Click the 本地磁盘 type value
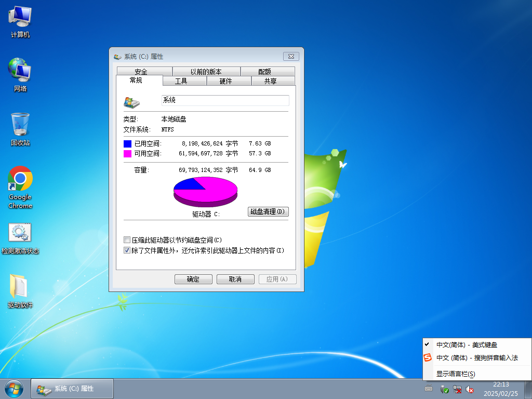532x399 pixels. click(174, 119)
